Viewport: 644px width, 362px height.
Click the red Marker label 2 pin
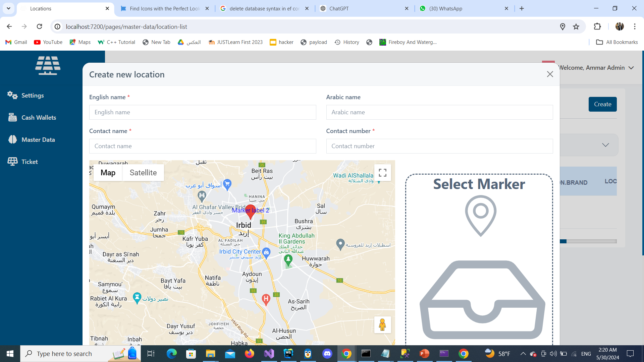click(x=250, y=212)
